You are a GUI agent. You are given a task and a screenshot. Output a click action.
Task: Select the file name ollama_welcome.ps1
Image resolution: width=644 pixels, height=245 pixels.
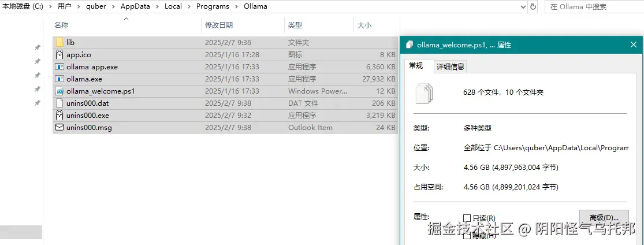pos(100,91)
